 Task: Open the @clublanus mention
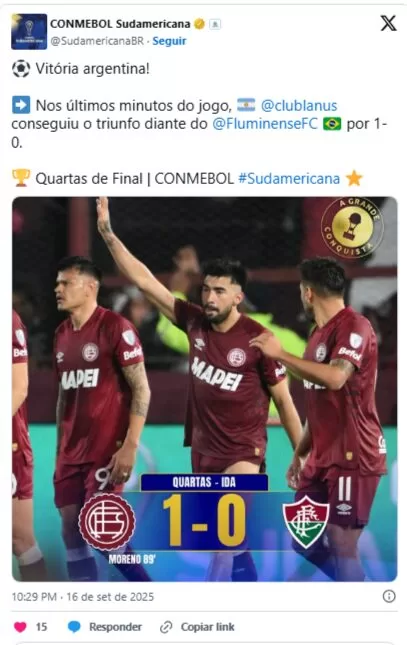(299, 106)
